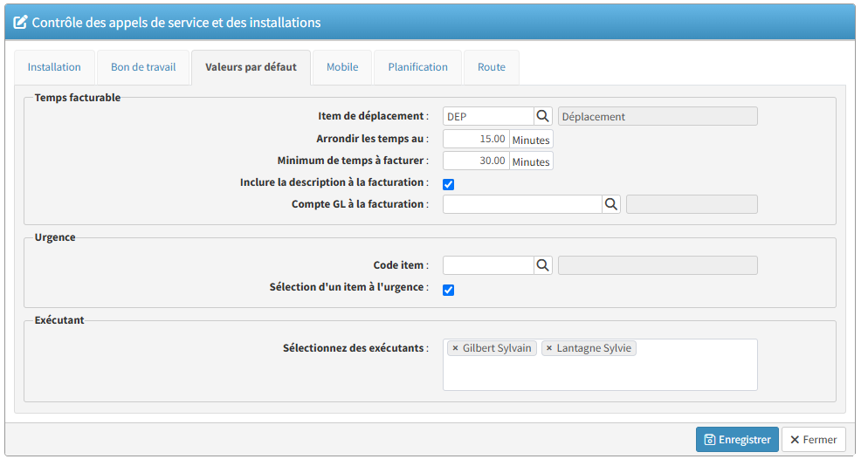The height and width of the screenshot is (466, 868).
Task: Click the Déplacement description field
Action: pyautogui.click(x=658, y=116)
